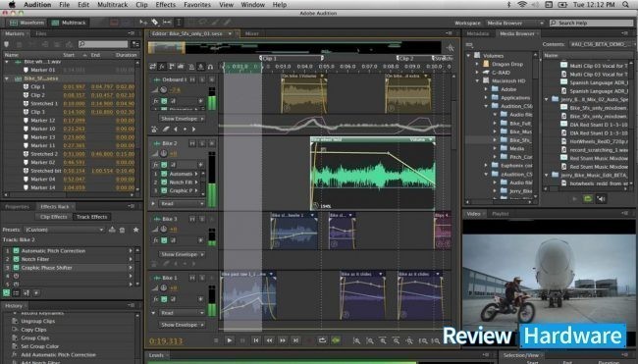Switch to the Properties tab

coord(17,207)
